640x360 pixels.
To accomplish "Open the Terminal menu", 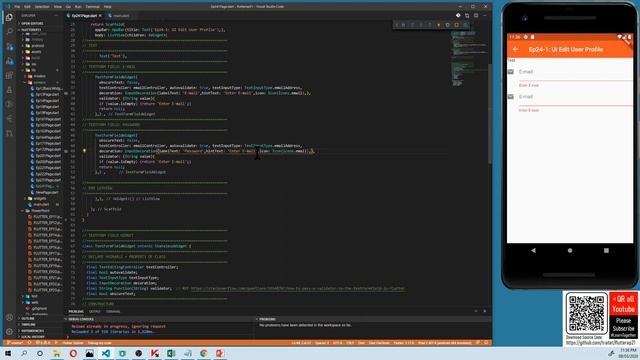I will (x=93, y=7).
